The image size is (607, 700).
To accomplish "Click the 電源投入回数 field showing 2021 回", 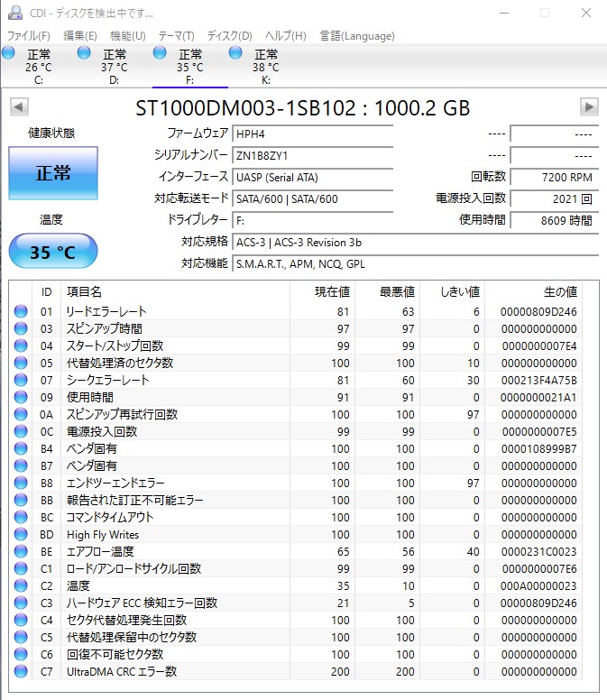I will point(554,198).
